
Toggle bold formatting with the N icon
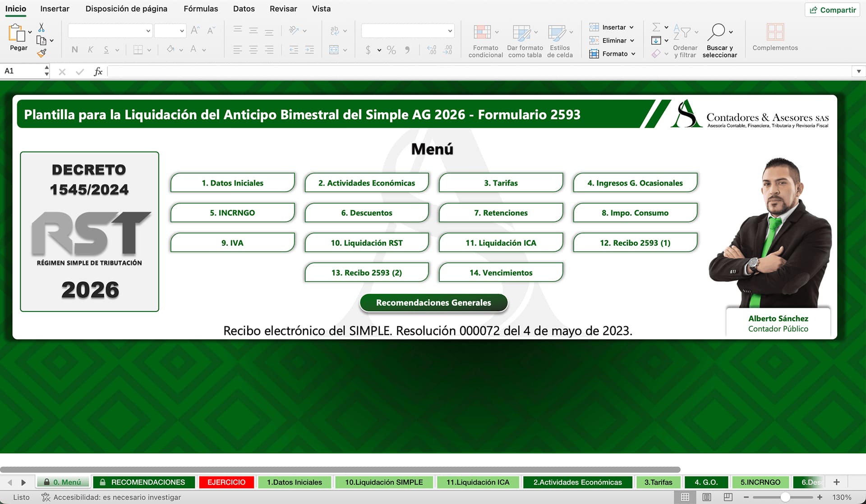74,50
